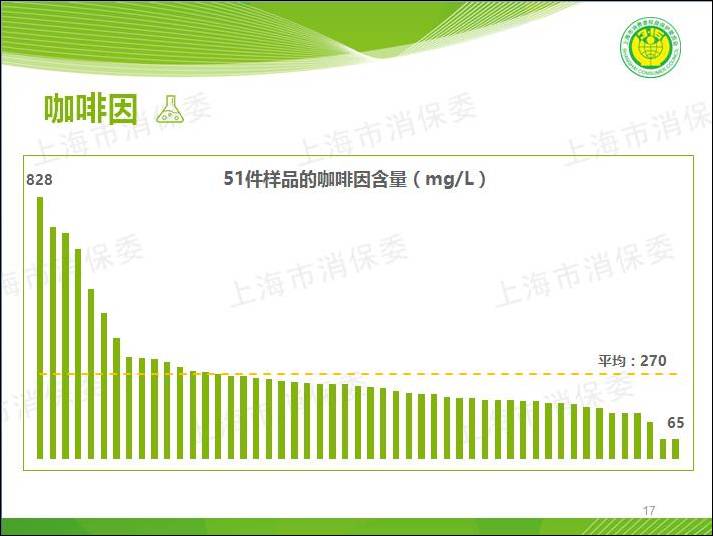Click the 828 data label

coord(39,180)
